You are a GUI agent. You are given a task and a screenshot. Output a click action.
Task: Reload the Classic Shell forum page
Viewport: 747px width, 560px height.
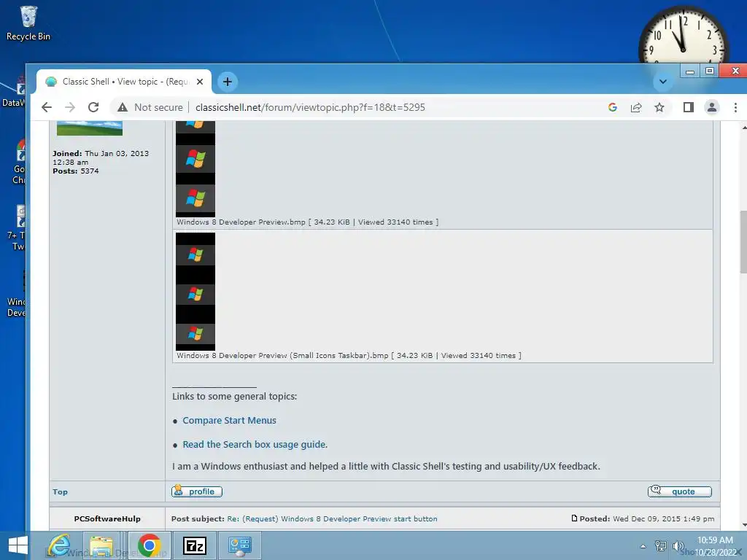pos(93,107)
